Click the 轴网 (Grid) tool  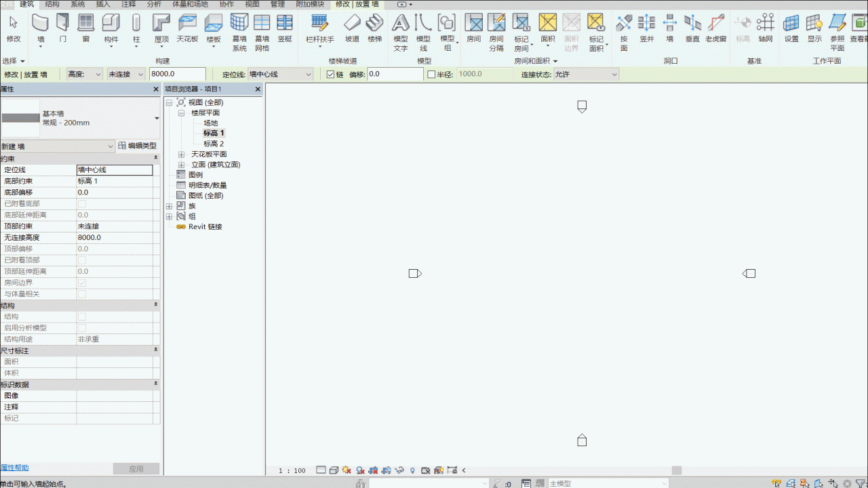[x=766, y=28]
